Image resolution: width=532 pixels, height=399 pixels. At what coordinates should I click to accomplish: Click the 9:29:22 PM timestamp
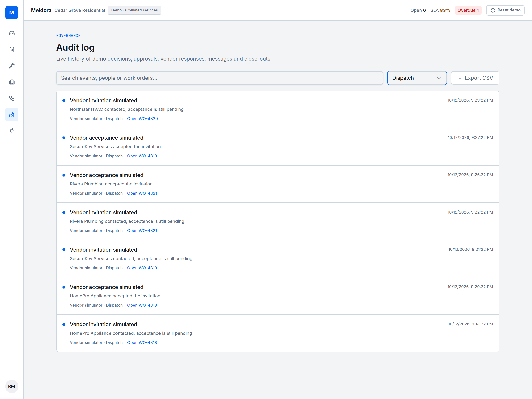(x=470, y=100)
